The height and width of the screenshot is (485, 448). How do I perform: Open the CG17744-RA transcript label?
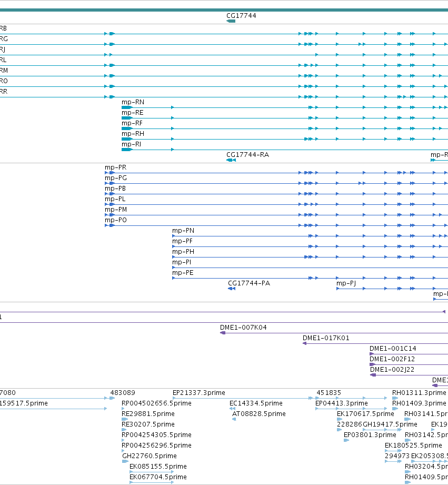coord(247,155)
